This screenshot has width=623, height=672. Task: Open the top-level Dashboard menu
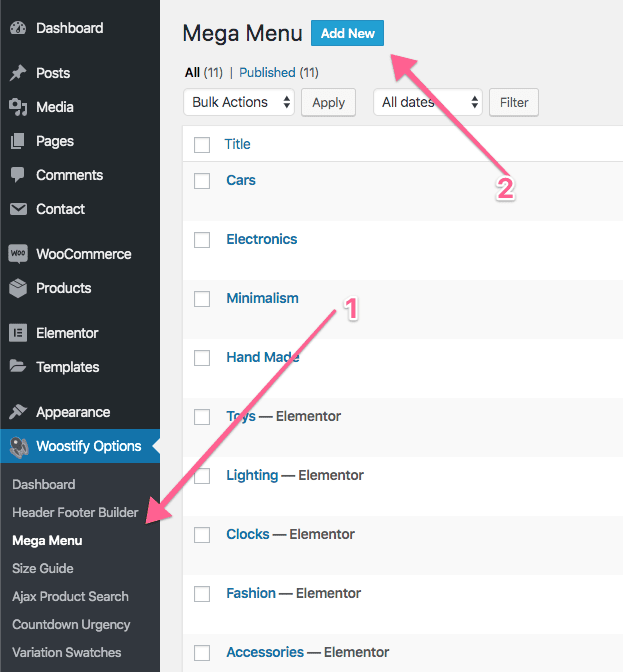coord(69,28)
